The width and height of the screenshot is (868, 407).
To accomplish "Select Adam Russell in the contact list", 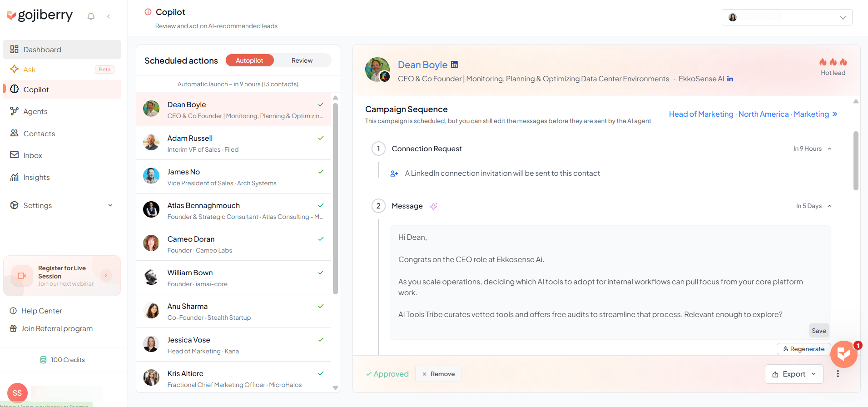I will pos(233,143).
